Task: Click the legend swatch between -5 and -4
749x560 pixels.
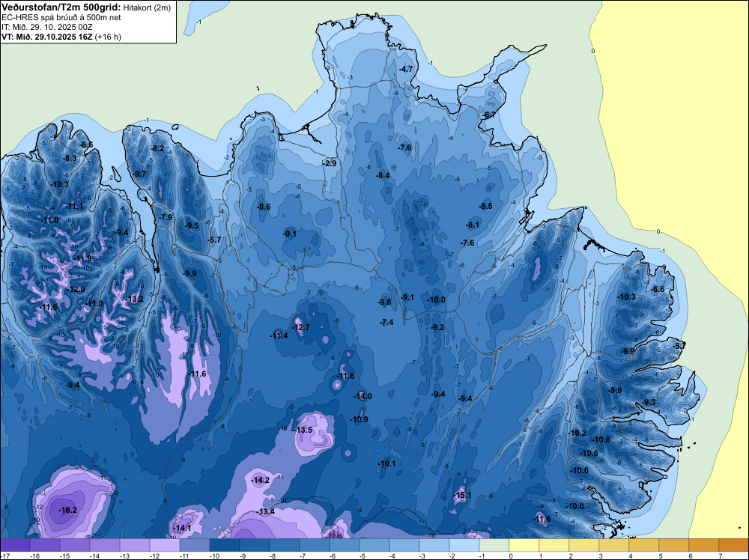Action: [374, 545]
